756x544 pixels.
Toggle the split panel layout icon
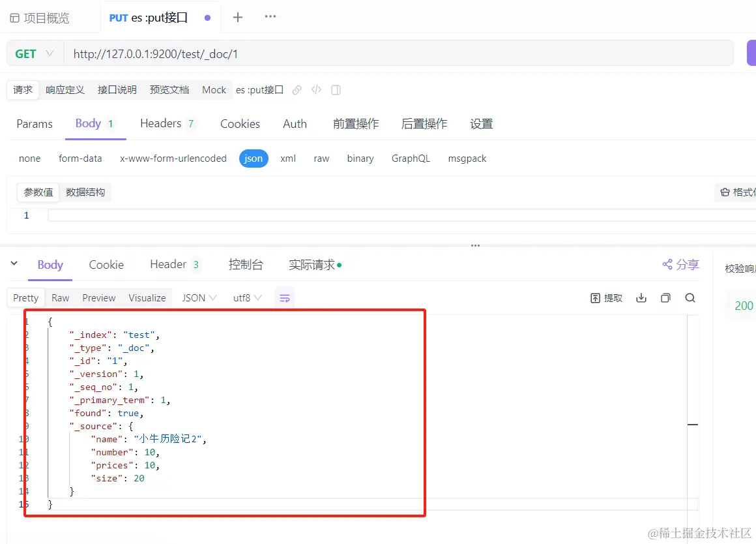[x=336, y=90]
